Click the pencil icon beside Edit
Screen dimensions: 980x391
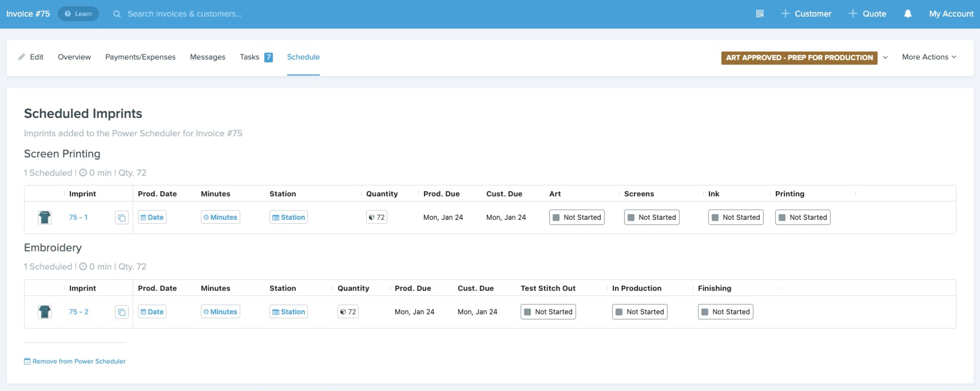pos(22,57)
